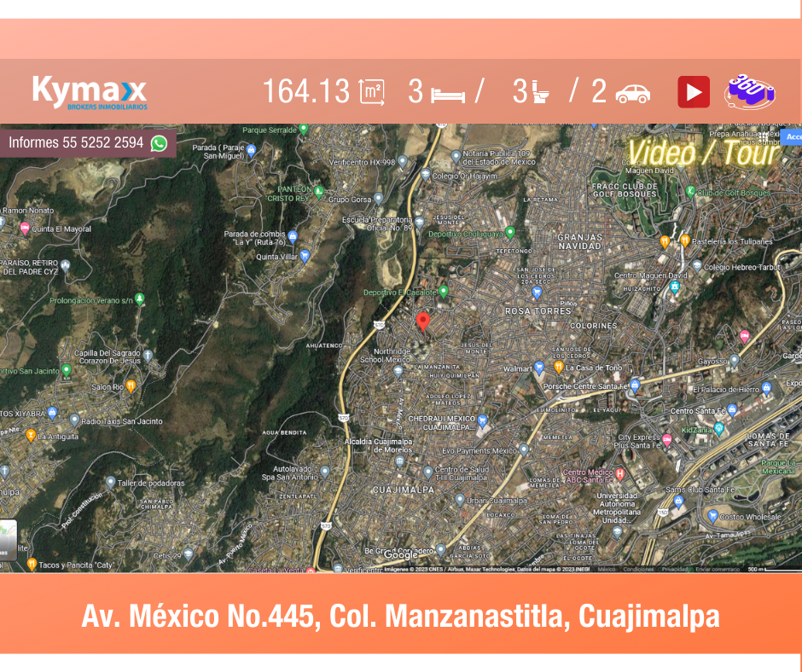Select the Quinta El Mayoral marker

pos(24,228)
